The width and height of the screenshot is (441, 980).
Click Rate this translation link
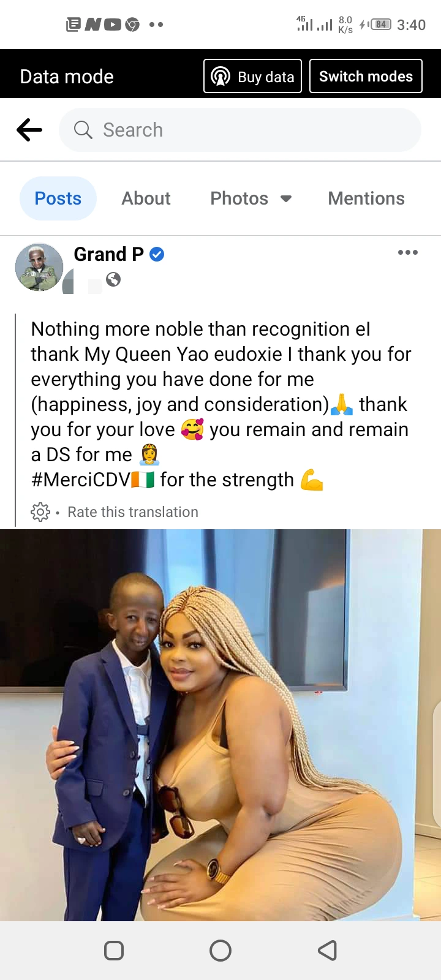(133, 512)
